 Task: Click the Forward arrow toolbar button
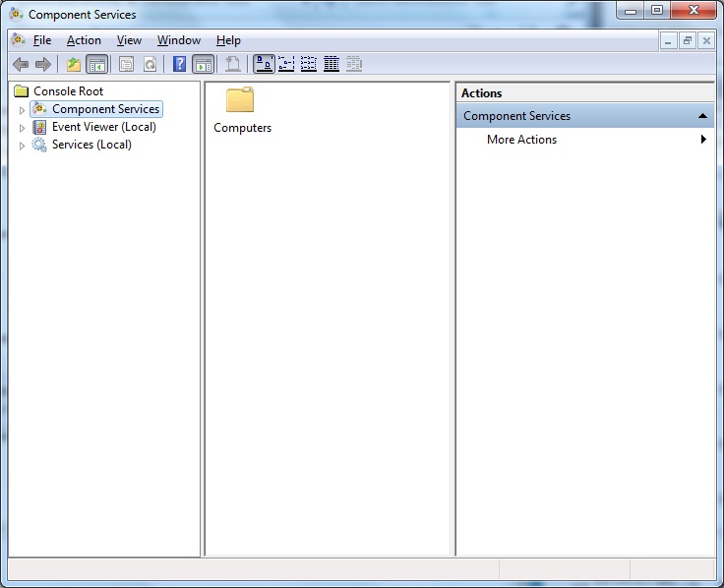pyautogui.click(x=43, y=64)
